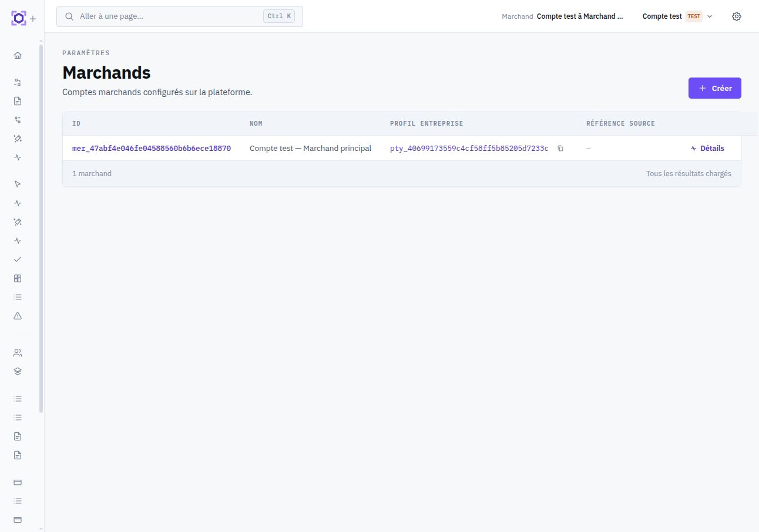Go to the Home sidebar icon

pyautogui.click(x=18, y=55)
